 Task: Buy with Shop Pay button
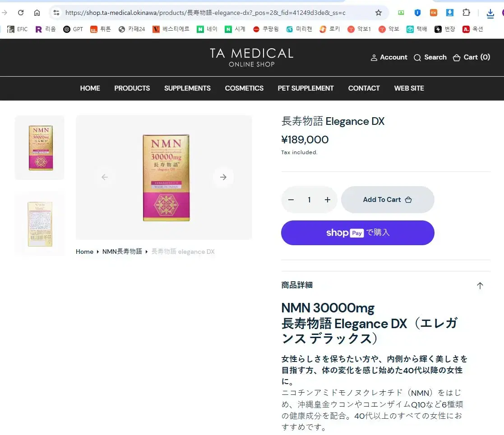point(357,233)
